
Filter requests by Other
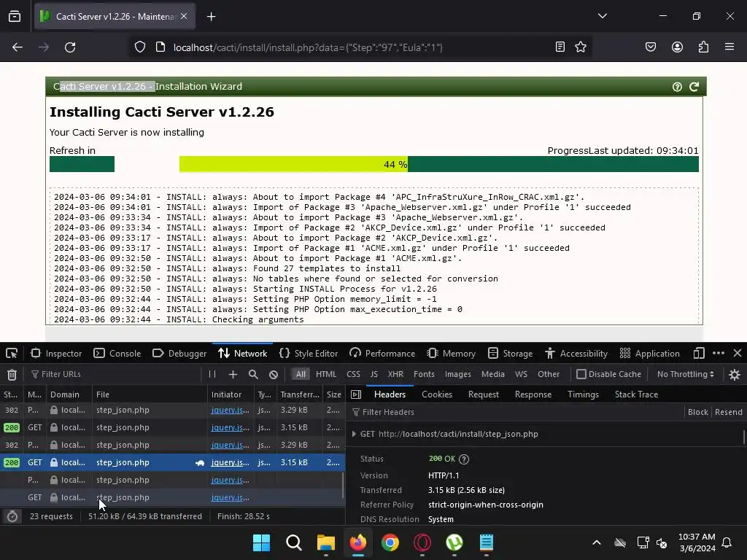click(549, 374)
